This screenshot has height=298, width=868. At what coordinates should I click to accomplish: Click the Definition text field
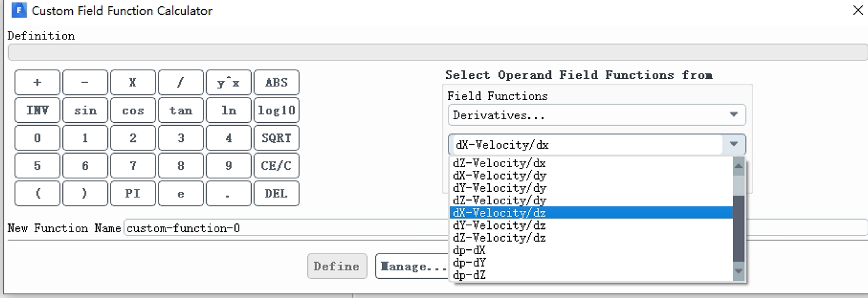pos(437,52)
